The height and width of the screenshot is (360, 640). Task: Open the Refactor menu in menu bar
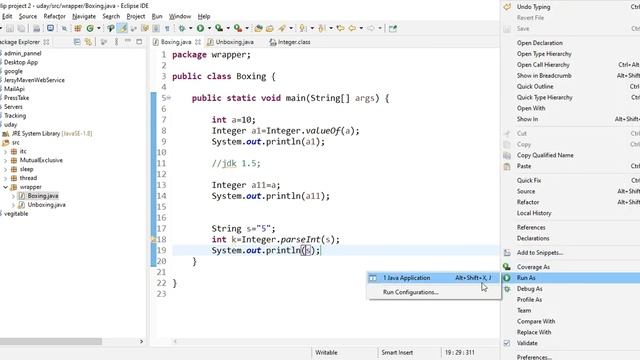(54, 16)
